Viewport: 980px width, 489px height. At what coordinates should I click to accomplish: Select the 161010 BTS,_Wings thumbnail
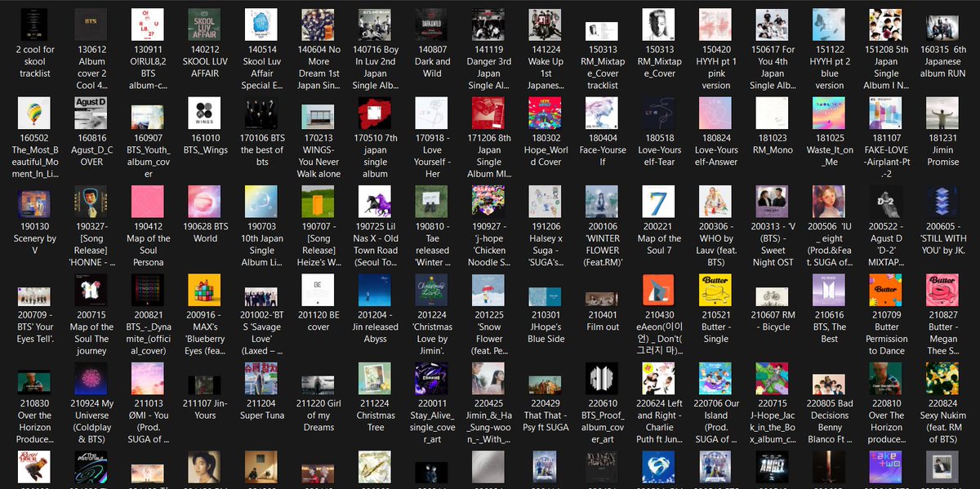pos(205,113)
